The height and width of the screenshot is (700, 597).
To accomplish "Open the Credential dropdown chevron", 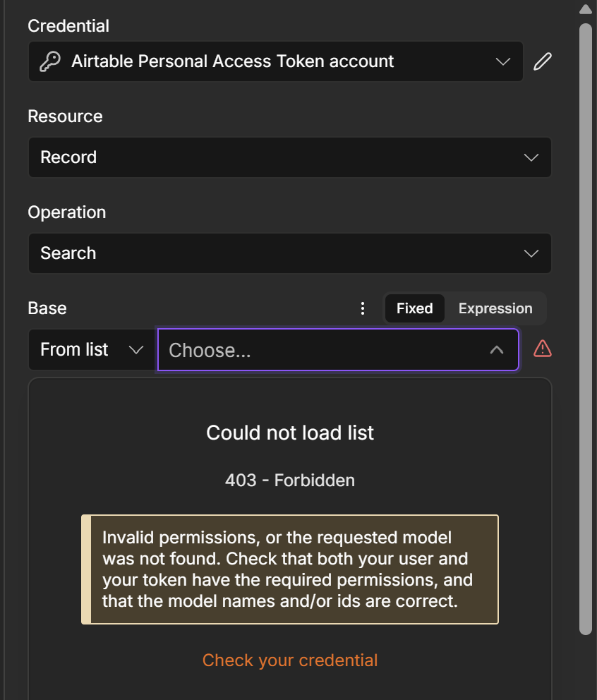I will tap(502, 61).
